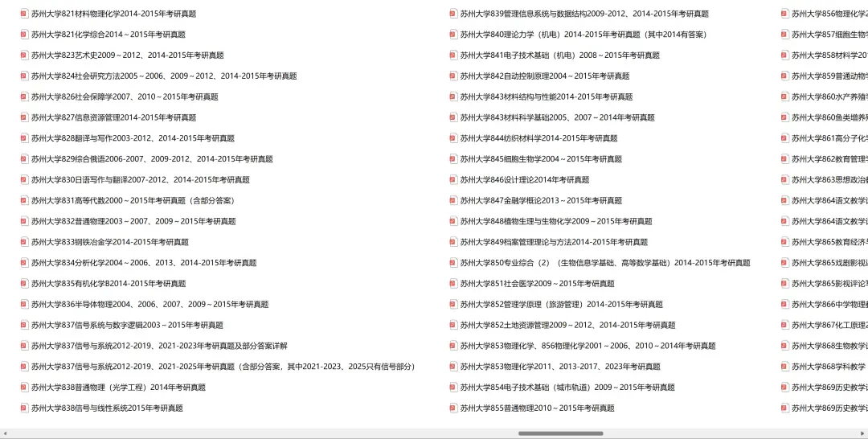Click PDF icon for 苏州大学859普通动物 file
This screenshot has height=439, width=868.
785,76
